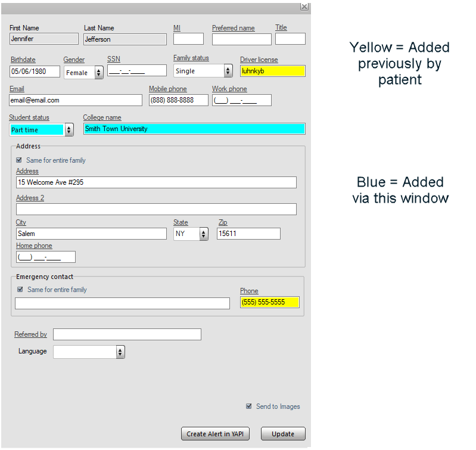476x450 pixels.
Task: Click the Preferred name label
Action: [x=233, y=28]
